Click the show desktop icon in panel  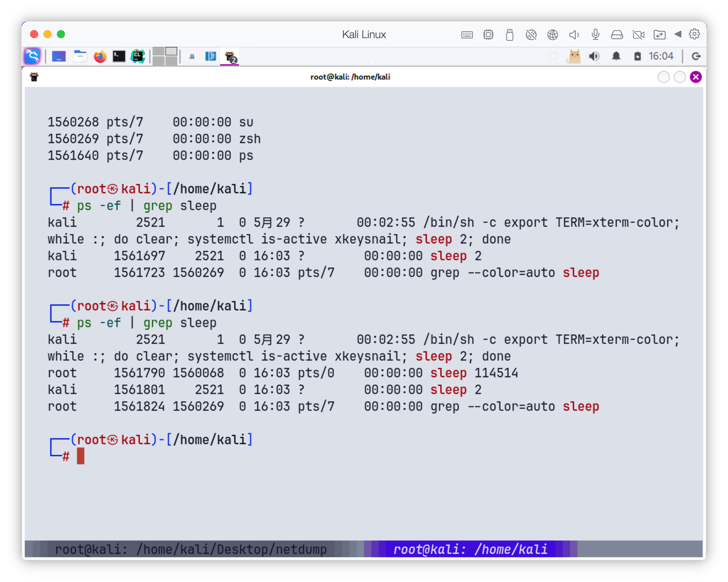pos(59,56)
